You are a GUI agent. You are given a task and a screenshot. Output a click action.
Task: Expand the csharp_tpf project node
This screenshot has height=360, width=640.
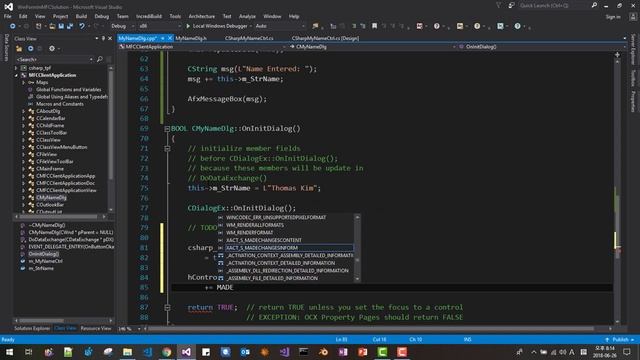(16, 68)
